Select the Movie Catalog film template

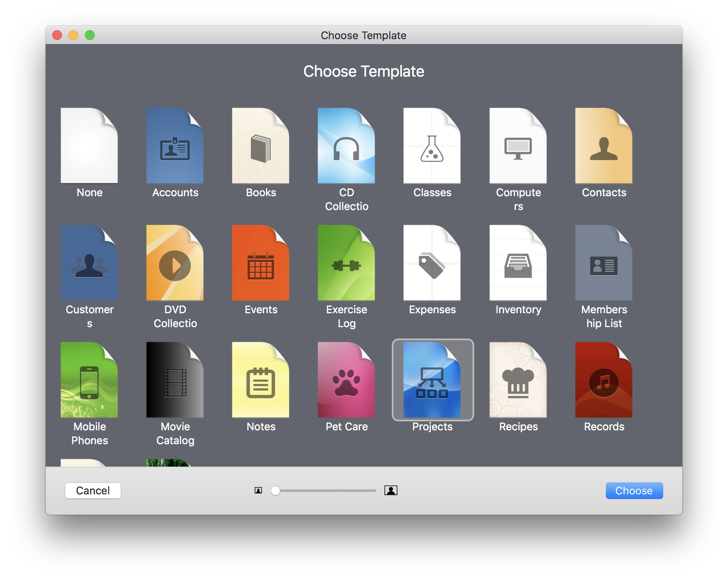[175, 380]
